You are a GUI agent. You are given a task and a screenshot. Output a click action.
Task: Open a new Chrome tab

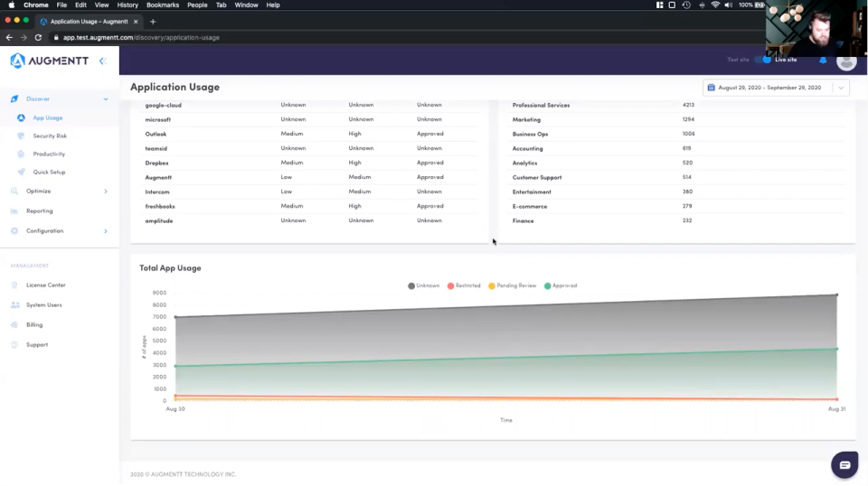click(153, 22)
